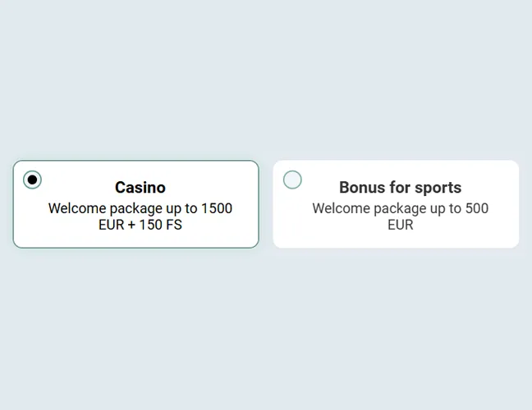Image resolution: width=532 pixels, height=410 pixels.
Task: Select the Casino radio button
Action: (x=32, y=180)
